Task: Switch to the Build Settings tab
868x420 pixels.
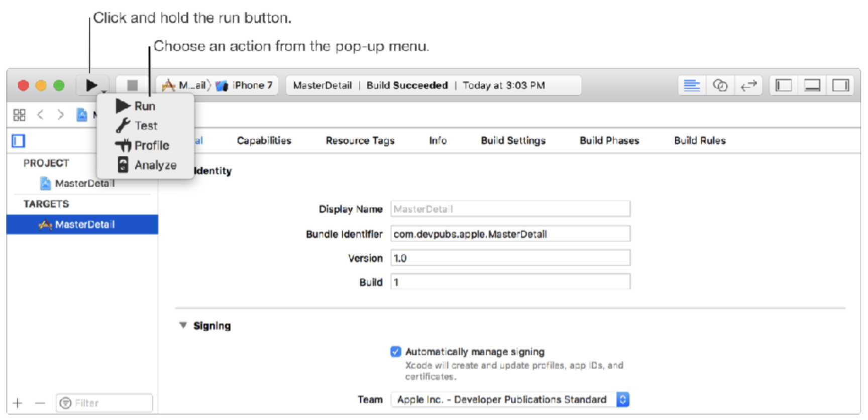Action: pyautogui.click(x=513, y=141)
